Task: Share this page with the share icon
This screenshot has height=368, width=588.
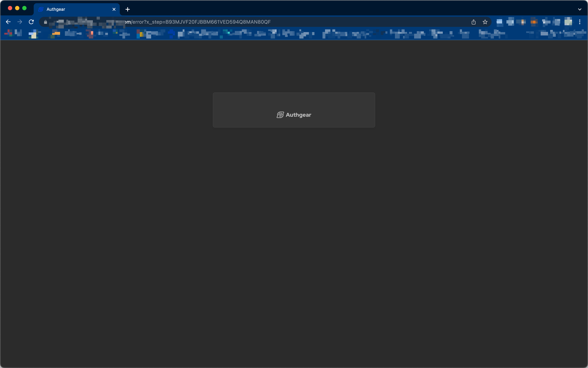Action: click(x=474, y=22)
